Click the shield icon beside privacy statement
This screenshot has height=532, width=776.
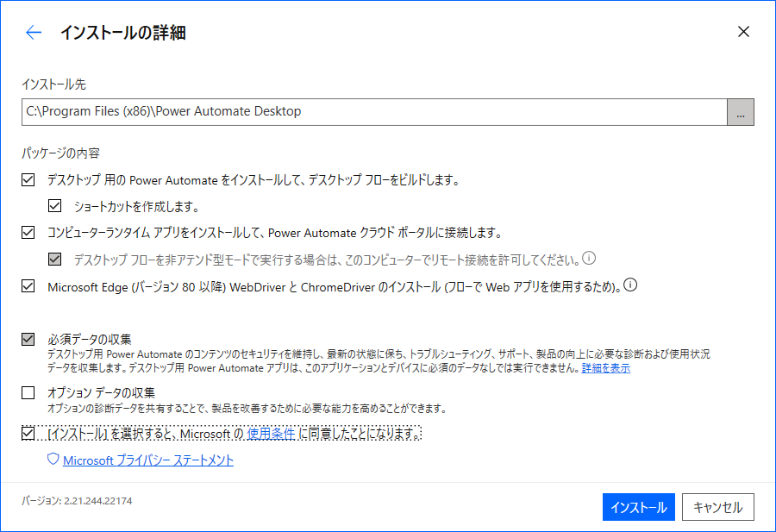(53, 460)
